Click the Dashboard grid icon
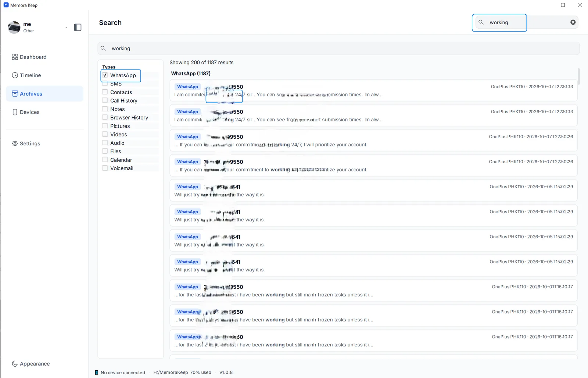Viewport: 588px width, 378px height. pyautogui.click(x=15, y=57)
